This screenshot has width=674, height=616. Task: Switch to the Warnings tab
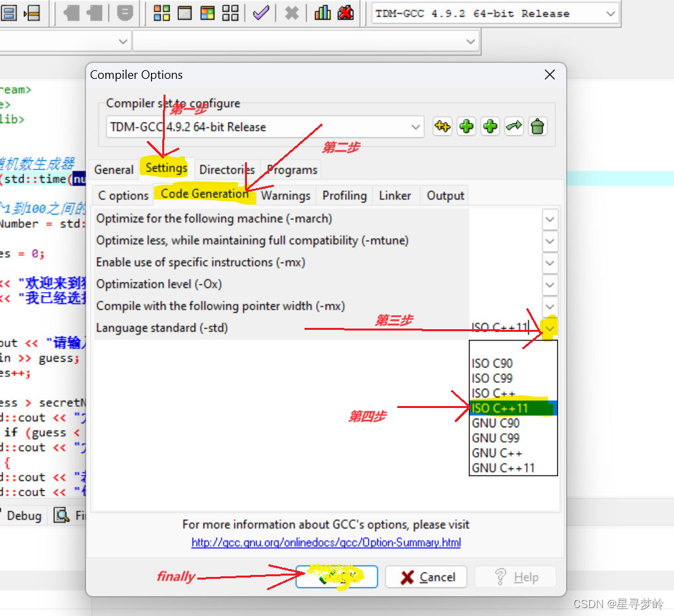click(x=285, y=195)
